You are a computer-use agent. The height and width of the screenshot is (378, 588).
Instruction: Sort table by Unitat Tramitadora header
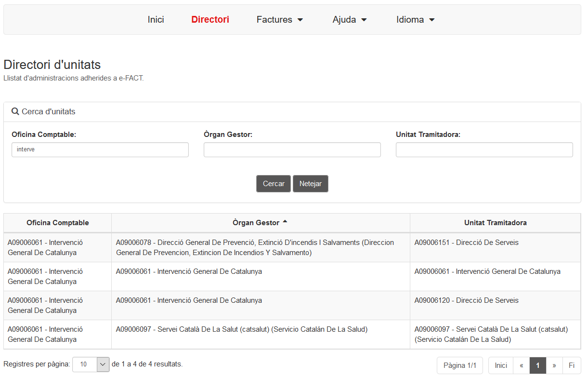[495, 223]
